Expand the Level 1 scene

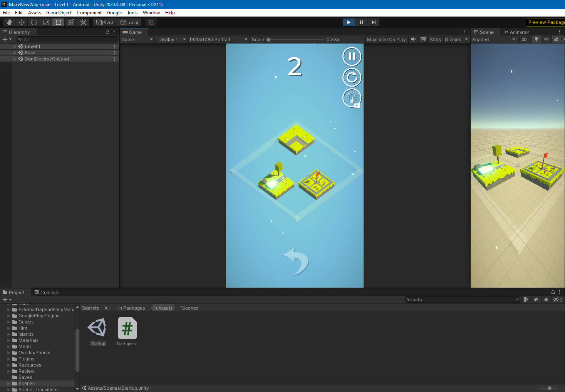(x=15, y=47)
